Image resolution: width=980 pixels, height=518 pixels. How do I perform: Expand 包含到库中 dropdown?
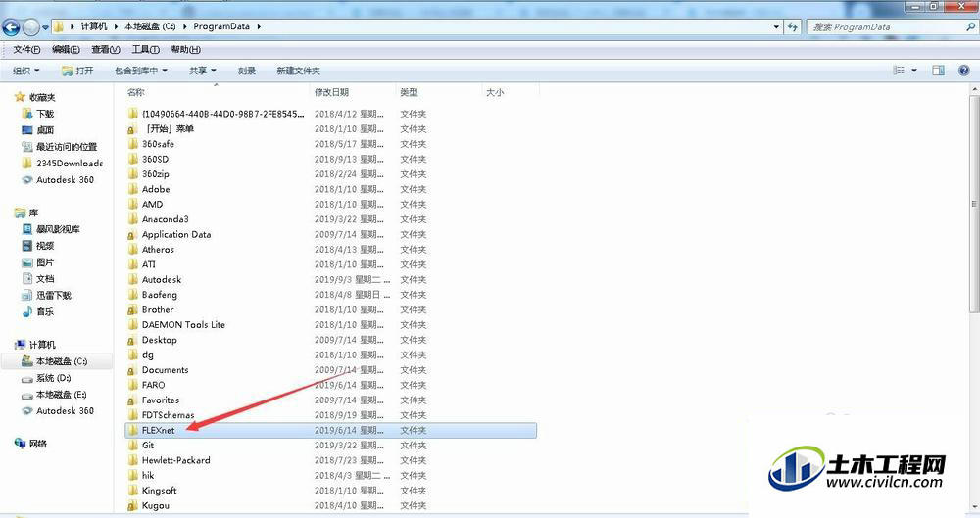pyautogui.click(x=140, y=71)
